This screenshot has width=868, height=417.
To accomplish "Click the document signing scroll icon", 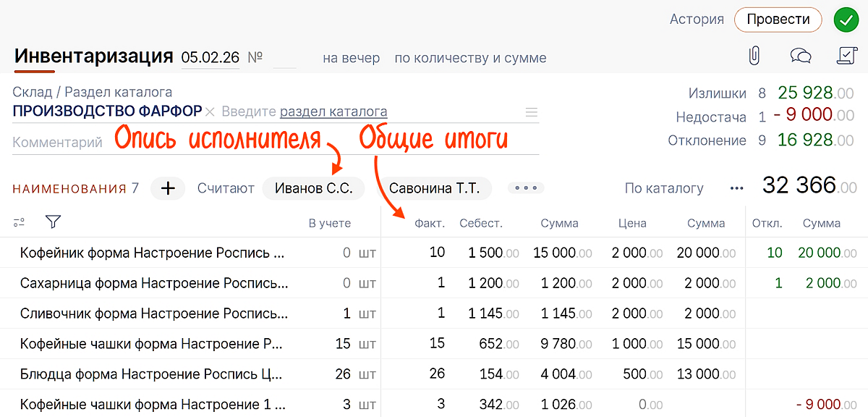I will tap(844, 56).
